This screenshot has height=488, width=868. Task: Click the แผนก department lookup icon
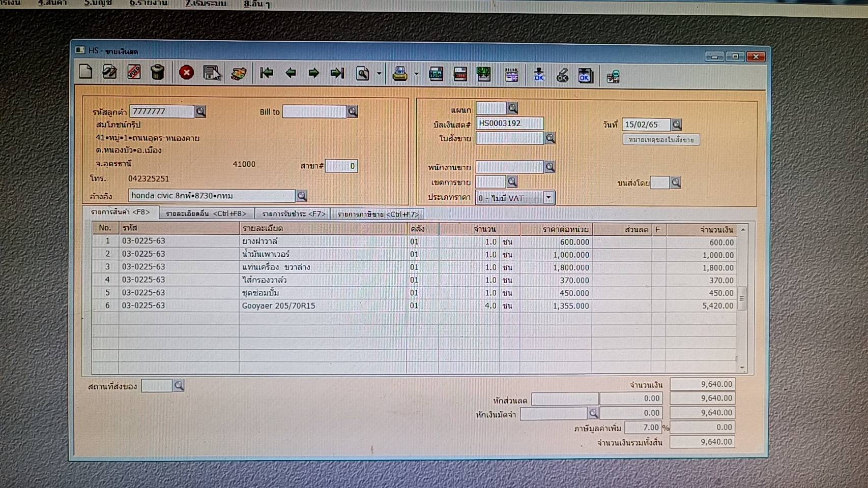[x=513, y=108]
